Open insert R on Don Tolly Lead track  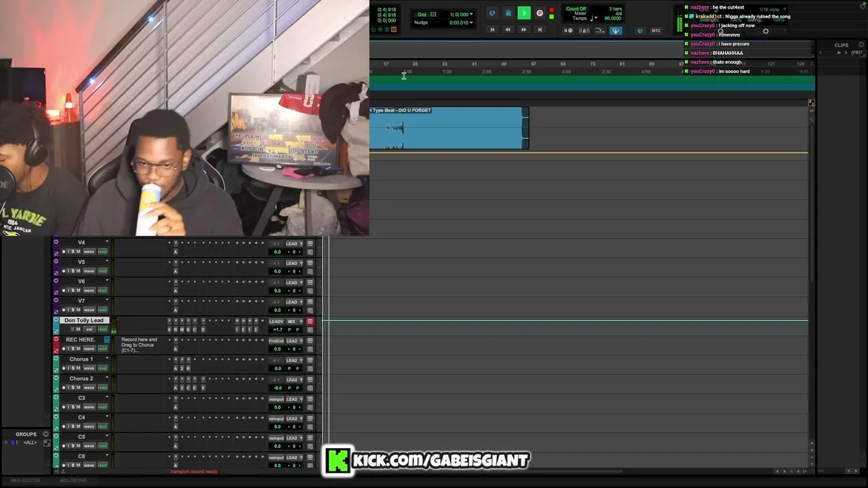click(x=175, y=330)
